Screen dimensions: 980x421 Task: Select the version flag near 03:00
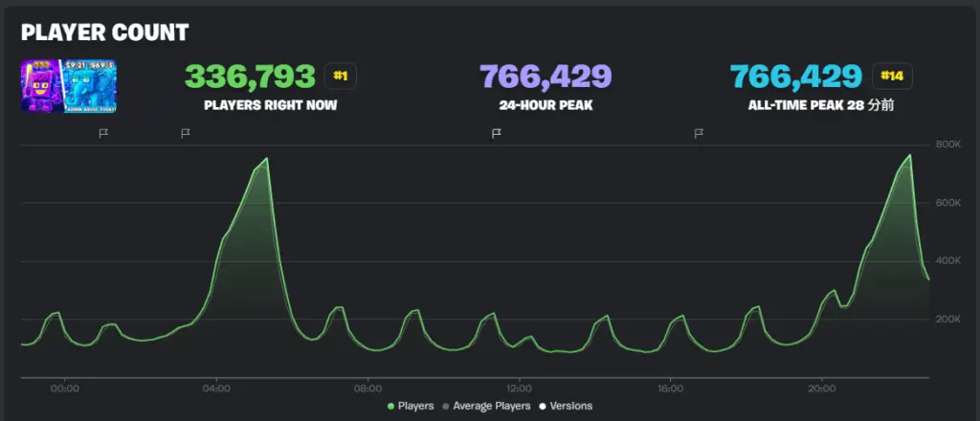pos(186,134)
